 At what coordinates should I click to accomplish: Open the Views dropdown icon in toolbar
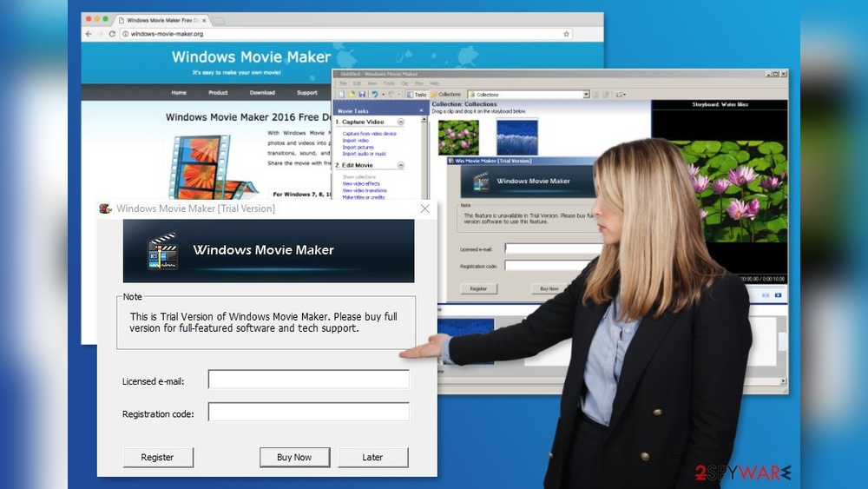621,95
